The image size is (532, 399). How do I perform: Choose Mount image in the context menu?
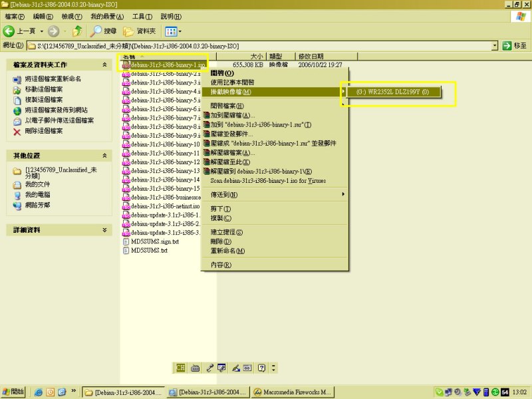coord(275,92)
